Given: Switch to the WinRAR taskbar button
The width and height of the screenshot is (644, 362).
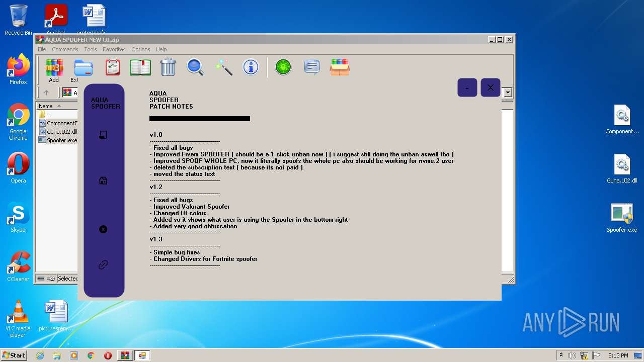Looking at the screenshot, I should coord(125,355).
